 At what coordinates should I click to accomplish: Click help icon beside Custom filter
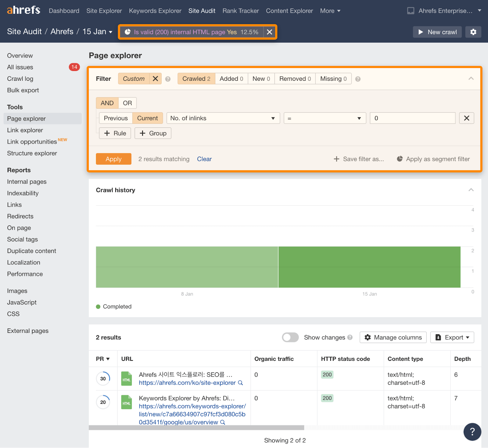click(168, 79)
